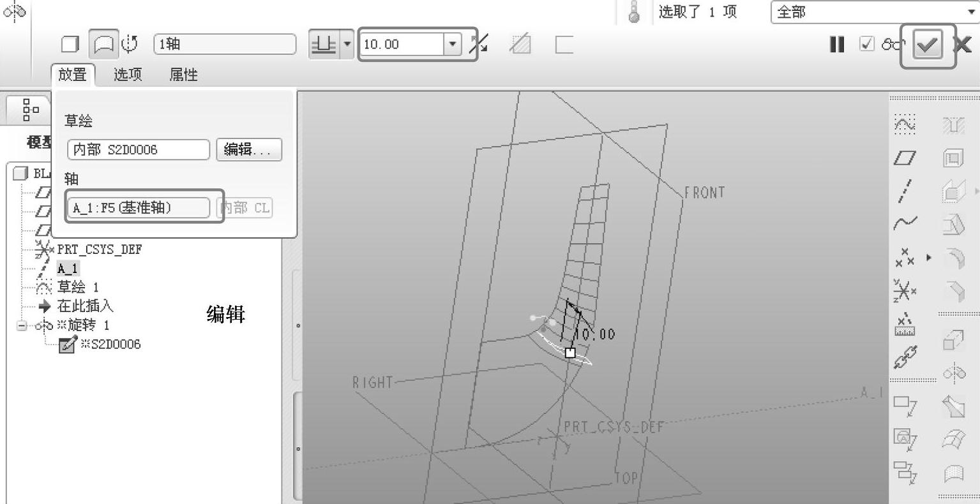Image resolution: width=980 pixels, height=504 pixels.
Task: Click the hole tool icon
Action: point(954,125)
